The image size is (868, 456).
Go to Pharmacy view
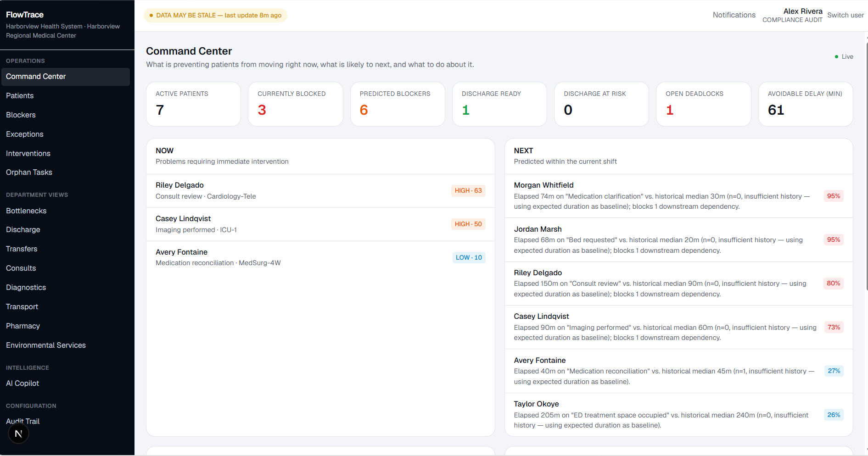coord(66,326)
